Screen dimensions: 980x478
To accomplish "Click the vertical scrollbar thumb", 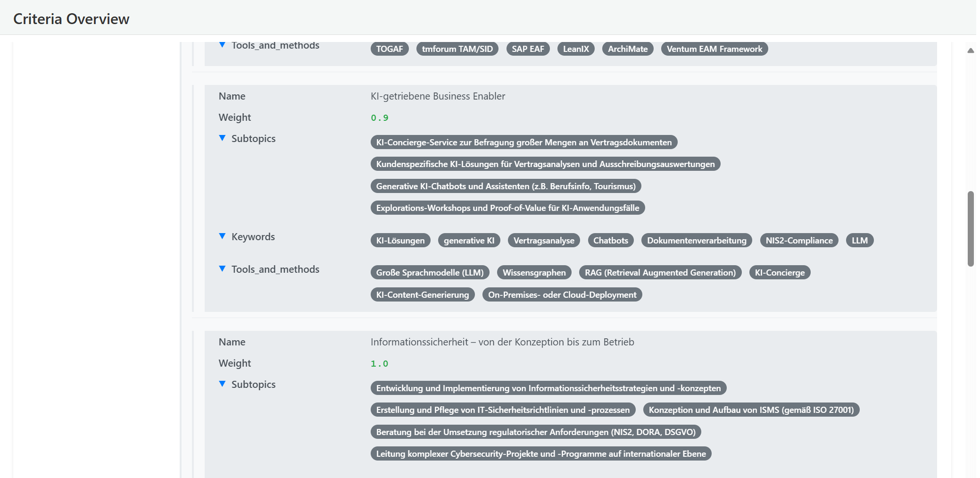I will click(x=970, y=228).
